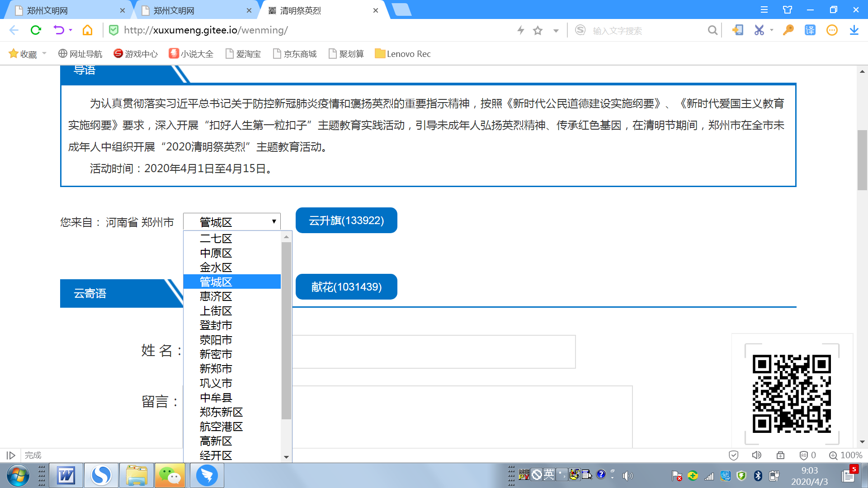Image resolution: width=868 pixels, height=488 pixels.
Task: Choose 惠济区 from the district list
Action: click(232, 296)
